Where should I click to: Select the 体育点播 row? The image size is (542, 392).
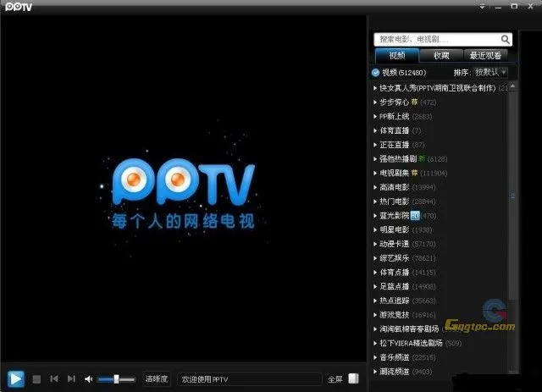(x=440, y=273)
